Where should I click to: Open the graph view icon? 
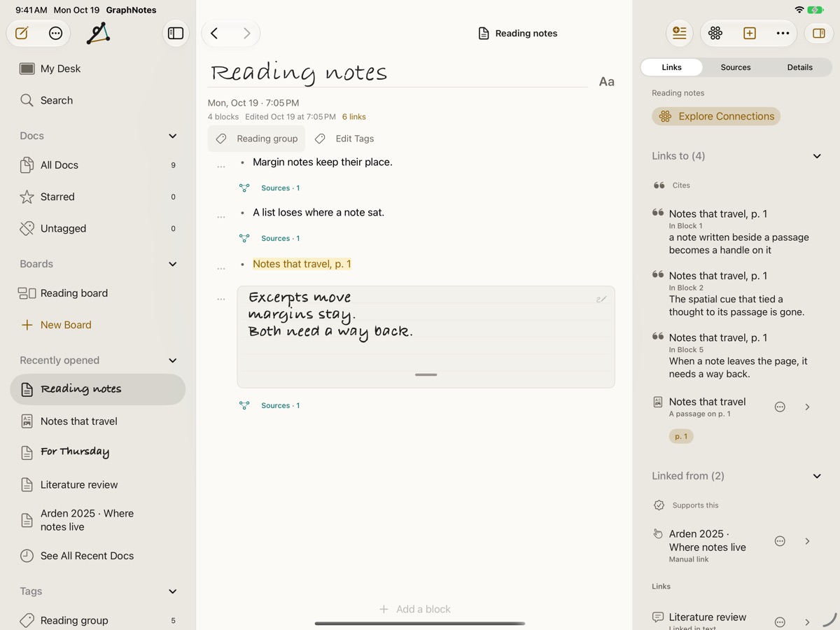pyautogui.click(x=98, y=33)
